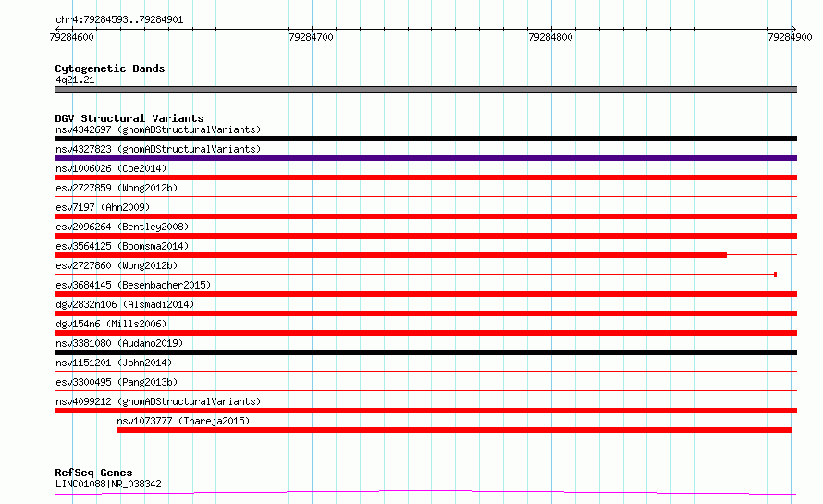Click ruler tick label 79284900

click(790, 37)
